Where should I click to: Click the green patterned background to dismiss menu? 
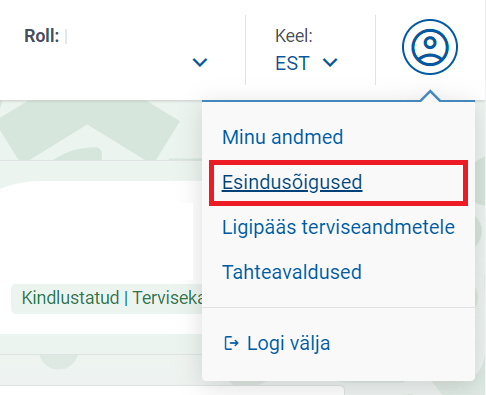tap(100, 130)
